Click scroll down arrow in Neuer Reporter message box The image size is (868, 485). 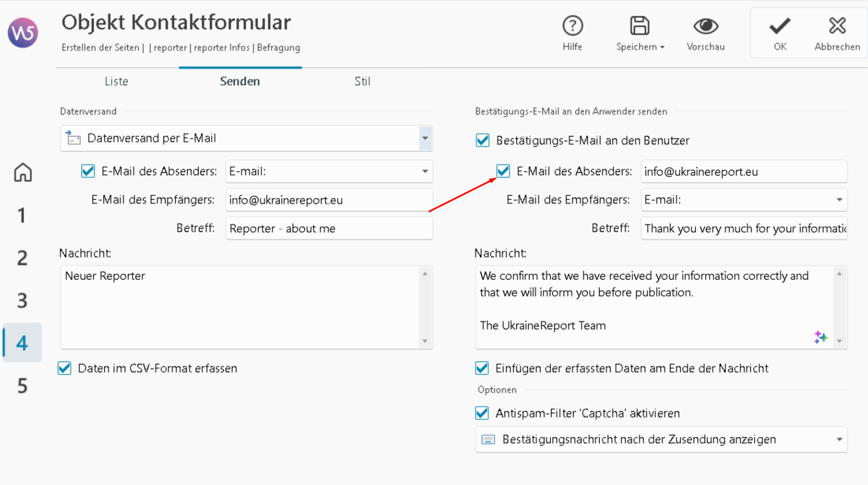click(425, 341)
